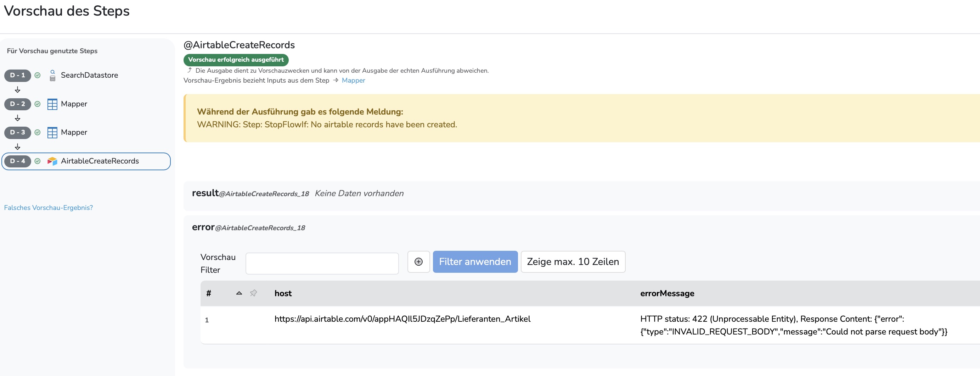The image size is (980, 376).
Task: Sort the # column with ascending arrow
Action: (239, 293)
